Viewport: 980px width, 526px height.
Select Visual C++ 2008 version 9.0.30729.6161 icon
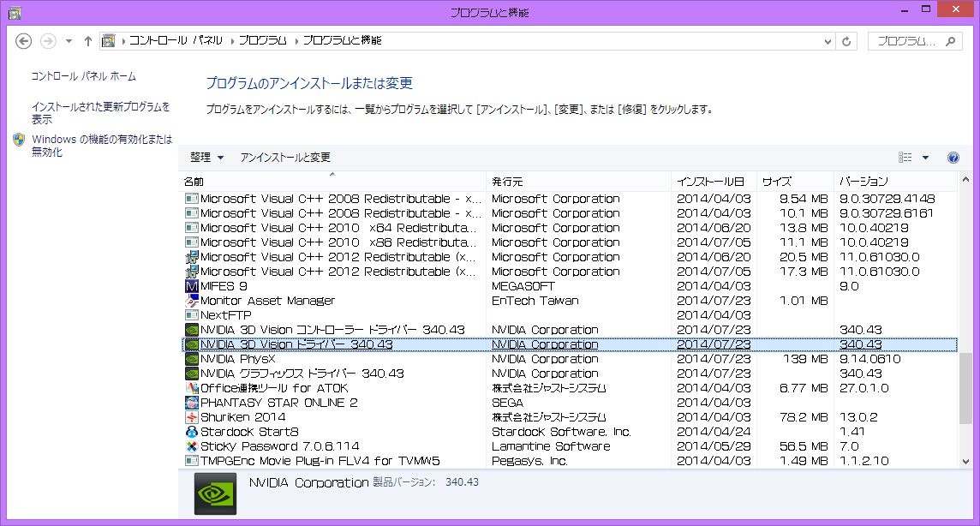(x=192, y=213)
